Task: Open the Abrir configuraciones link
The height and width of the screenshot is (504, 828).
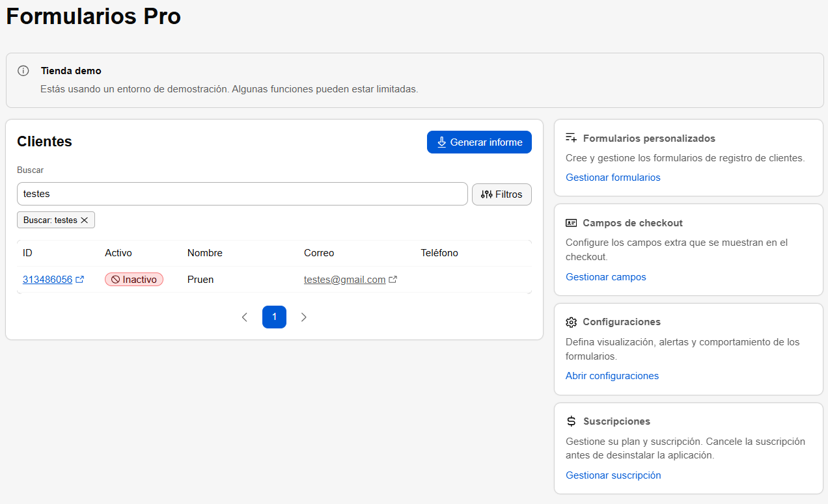Action: (613, 376)
